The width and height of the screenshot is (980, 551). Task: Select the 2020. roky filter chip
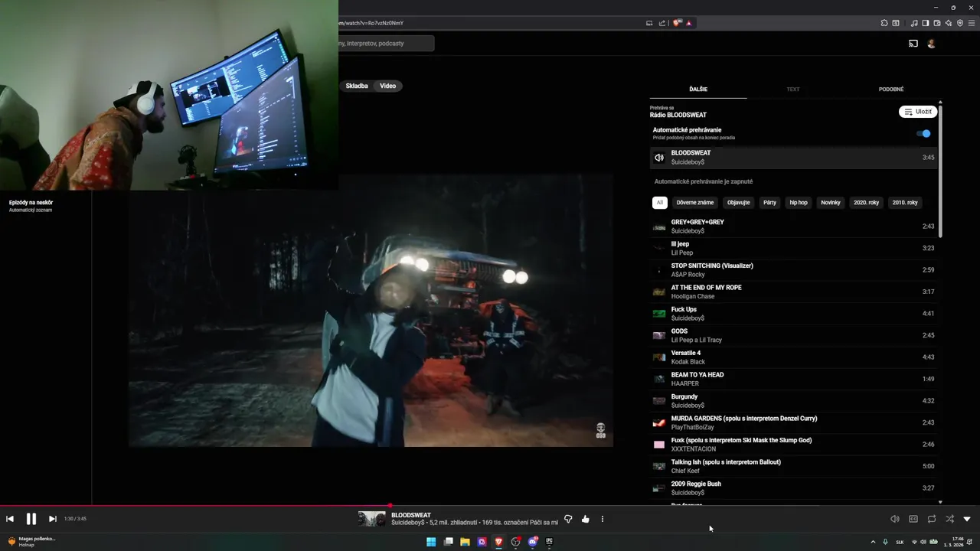867,203
